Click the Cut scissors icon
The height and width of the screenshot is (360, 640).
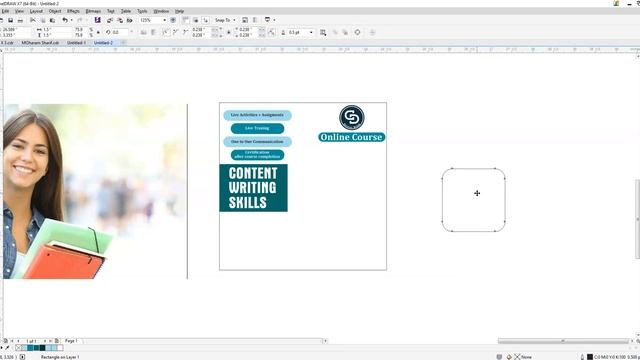tap(33, 20)
